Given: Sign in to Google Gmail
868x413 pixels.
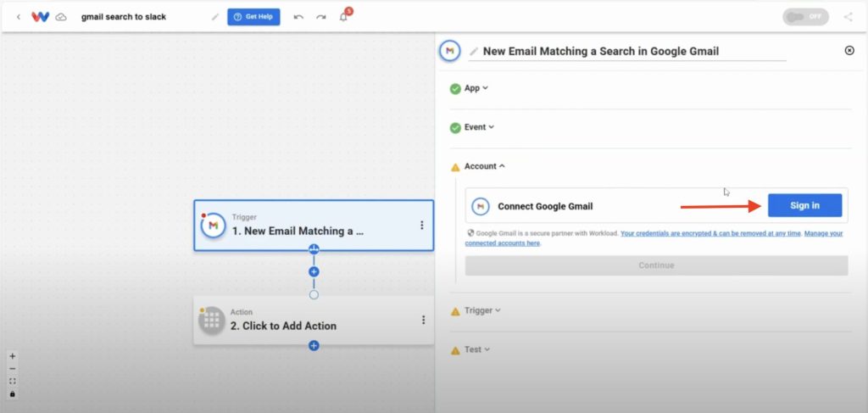Looking at the screenshot, I should (x=805, y=205).
